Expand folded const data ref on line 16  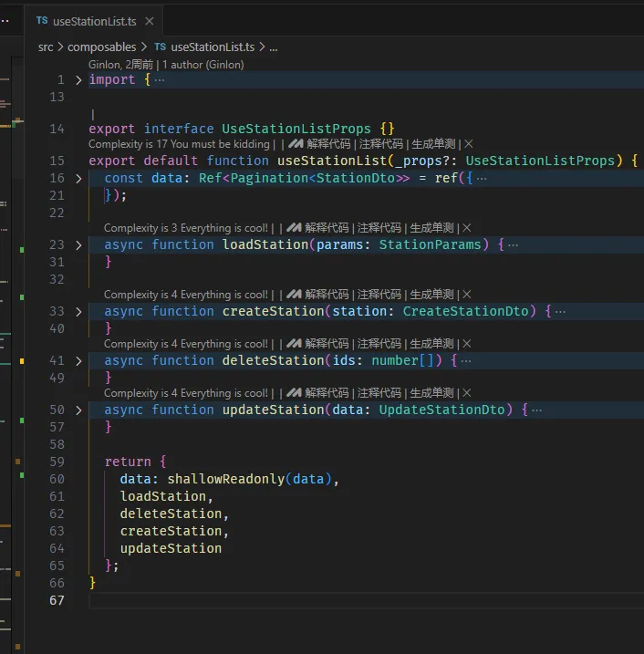point(78,179)
